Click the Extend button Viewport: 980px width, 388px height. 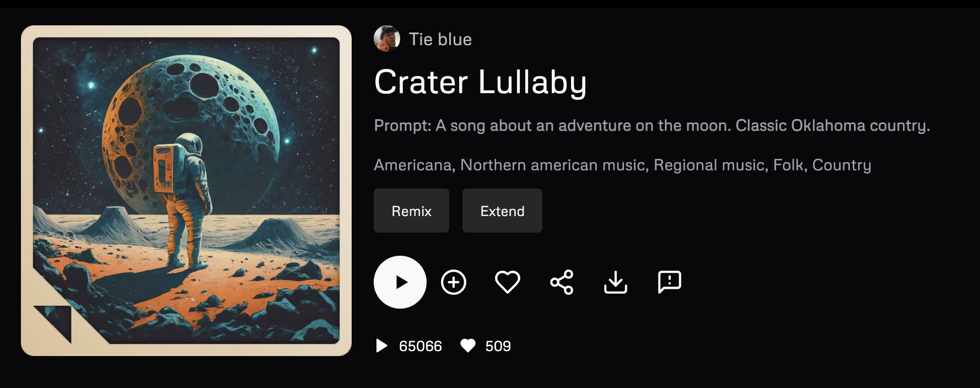point(502,211)
